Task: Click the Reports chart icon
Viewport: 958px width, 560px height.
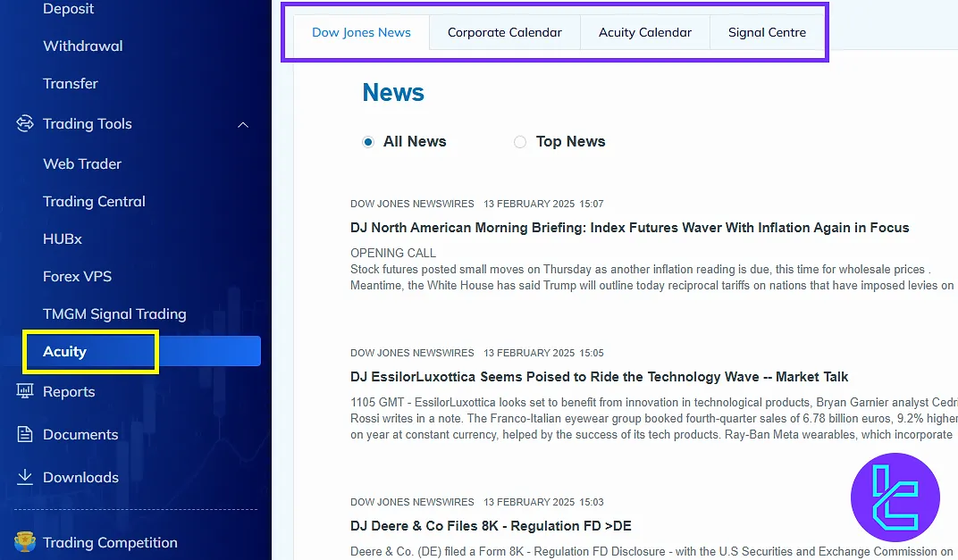Action: click(x=25, y=391)
